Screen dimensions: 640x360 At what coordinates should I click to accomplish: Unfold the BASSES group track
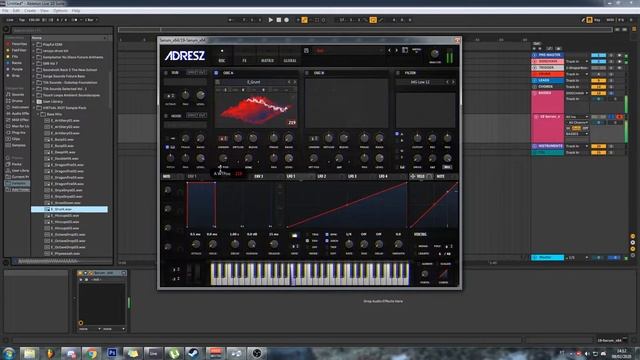click(x=535, y=93)
